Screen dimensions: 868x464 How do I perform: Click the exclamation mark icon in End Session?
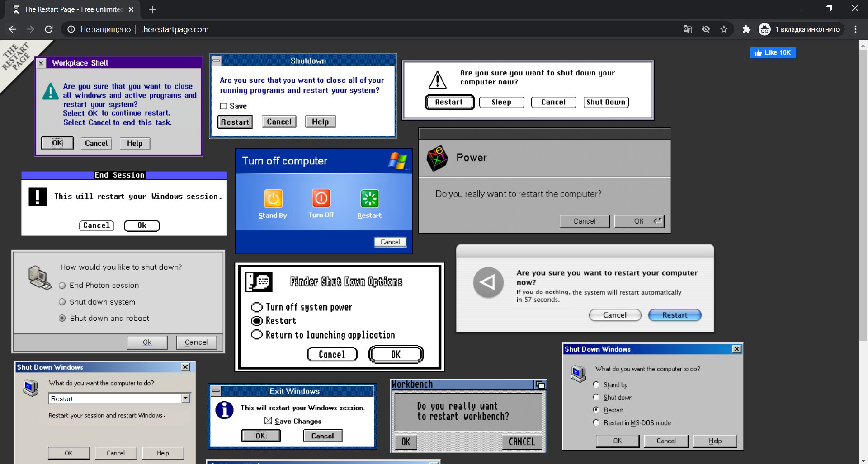[38, 197]
